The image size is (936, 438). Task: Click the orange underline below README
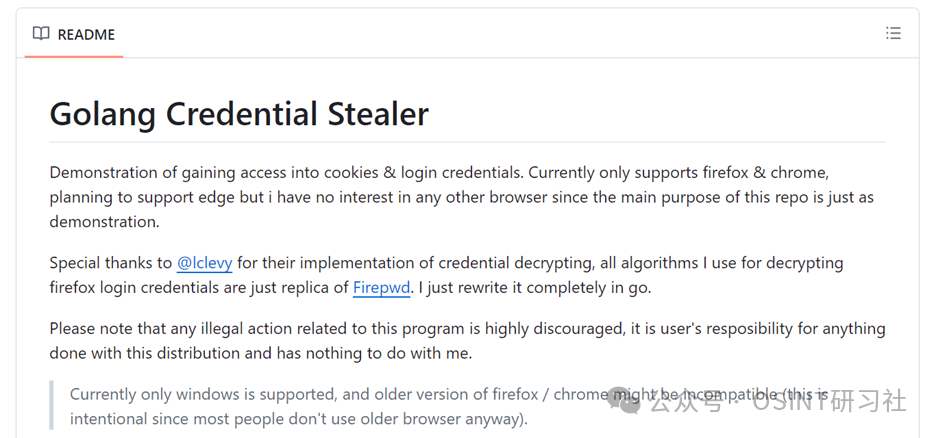pyautogui.click(x=74, y=57)
